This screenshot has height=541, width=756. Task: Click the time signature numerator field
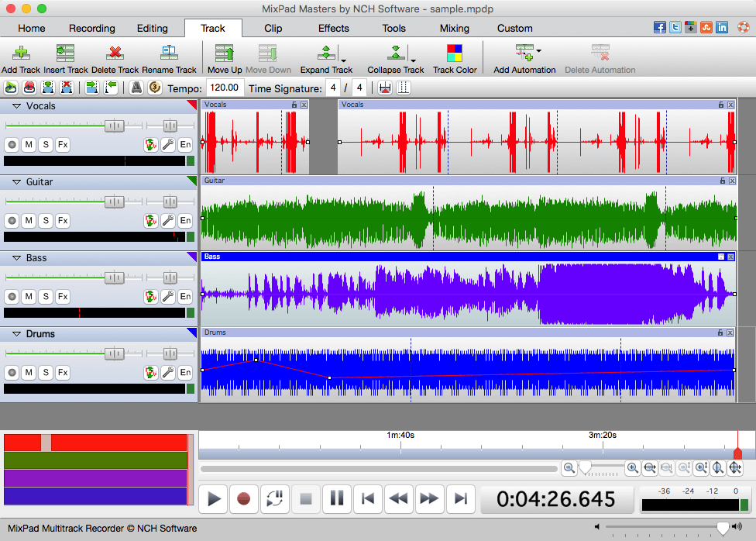click(x=333, y=88)
